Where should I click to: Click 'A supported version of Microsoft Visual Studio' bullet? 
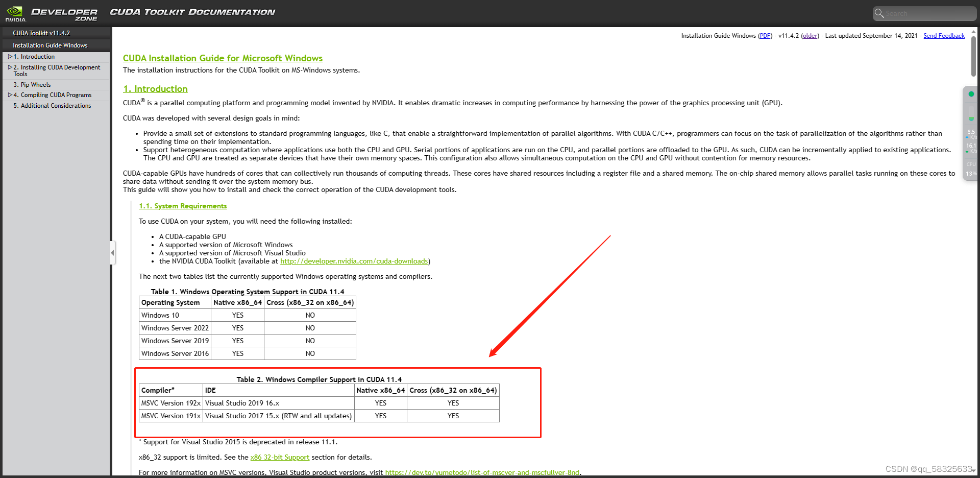point(232,253)
